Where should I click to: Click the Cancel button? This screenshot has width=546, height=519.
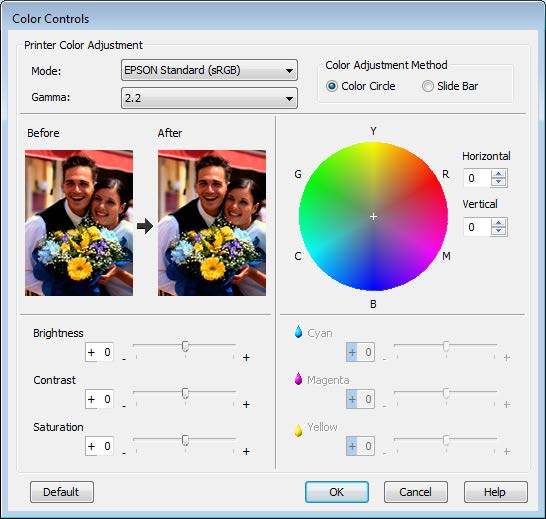point(416,492)
